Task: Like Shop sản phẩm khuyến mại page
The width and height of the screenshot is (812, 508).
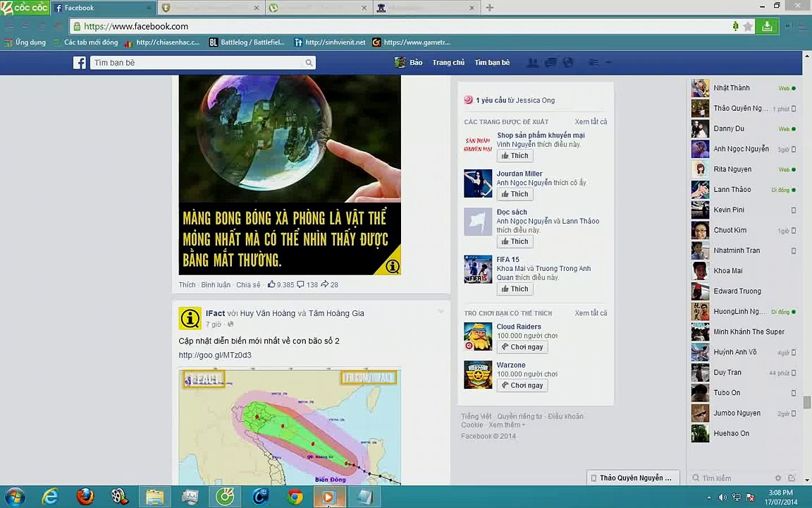Action: (x=515, y=155)
